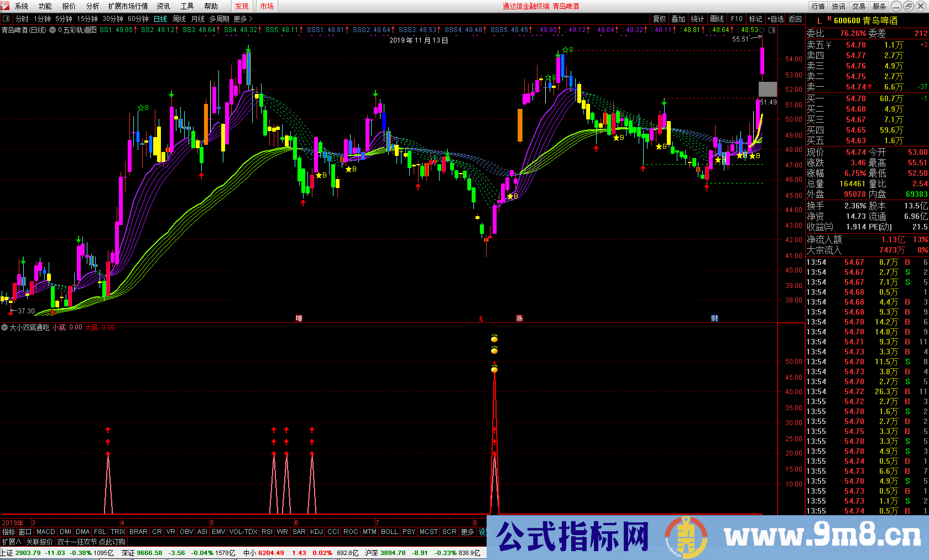This screenshot has width=929, height=560.
Task: Click the round dropdown icon beside 大小双底通吃
Action: 4,327
